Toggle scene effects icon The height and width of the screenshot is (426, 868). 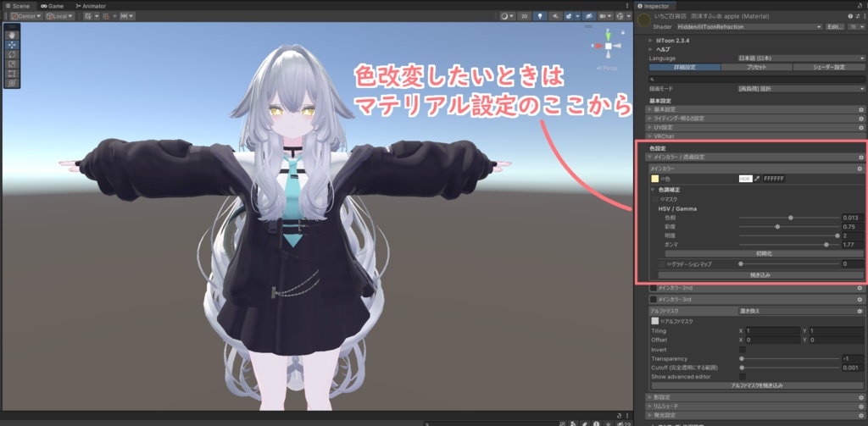569,16
